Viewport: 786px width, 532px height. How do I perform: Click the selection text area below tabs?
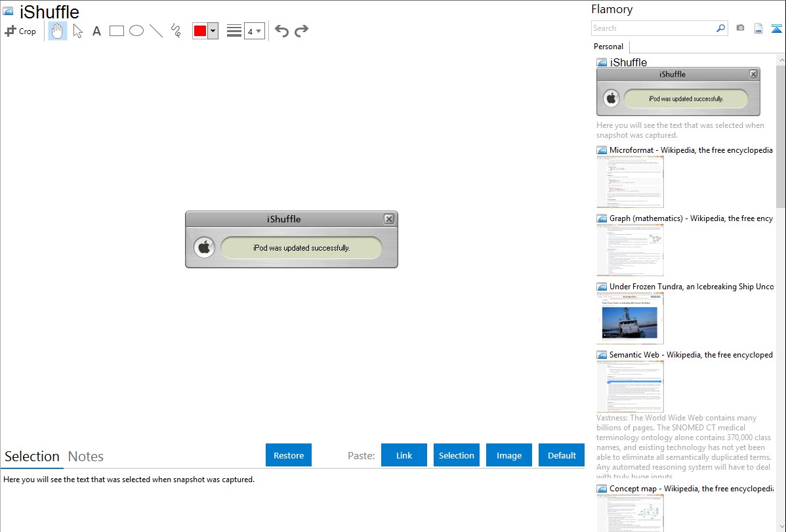pyautogui.click(x=292, y=501)
